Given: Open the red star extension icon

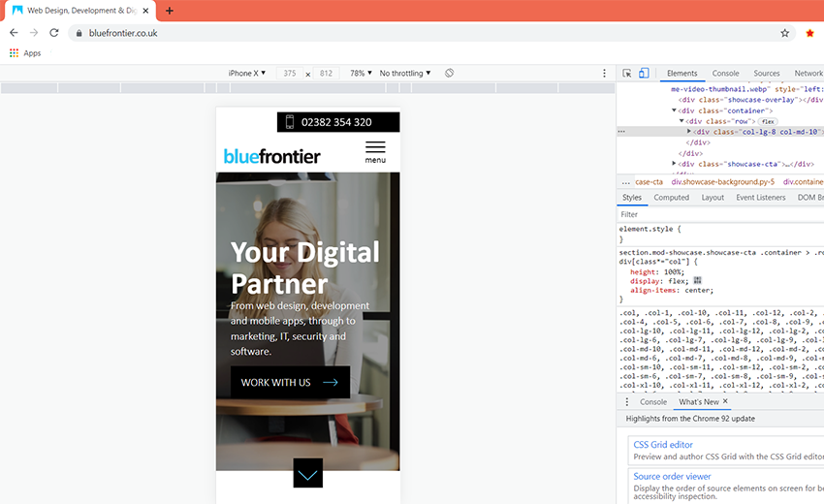Looking at the screenshot, I should (809, 33).
